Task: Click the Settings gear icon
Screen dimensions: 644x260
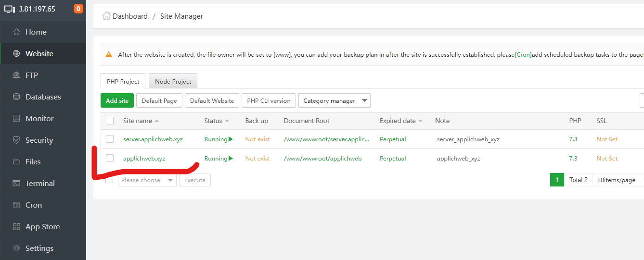Action: tap(16, 248)
